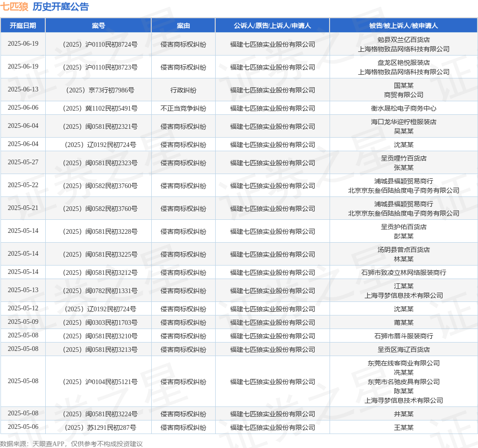Screen dimensions: 478x448
Task: Click defendant 江某某
Action: pyautogui.click(x=404, y=286)
